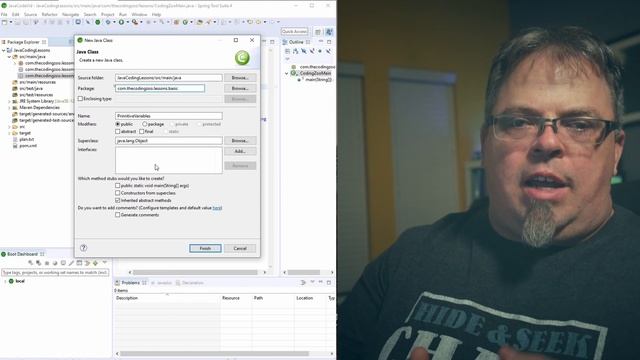Select the package modifier radio button
The height and width of the screenshot is (360, 640).
[144, 124]
